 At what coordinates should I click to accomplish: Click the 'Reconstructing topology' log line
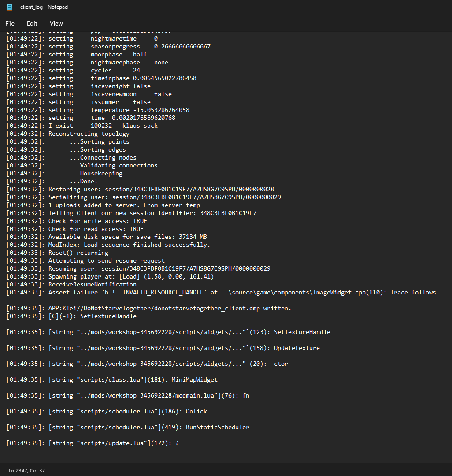88,134
